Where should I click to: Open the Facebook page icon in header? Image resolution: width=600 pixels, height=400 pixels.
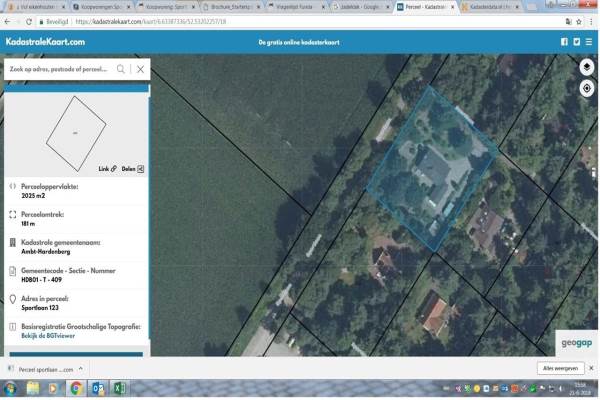tap(564, 42)
